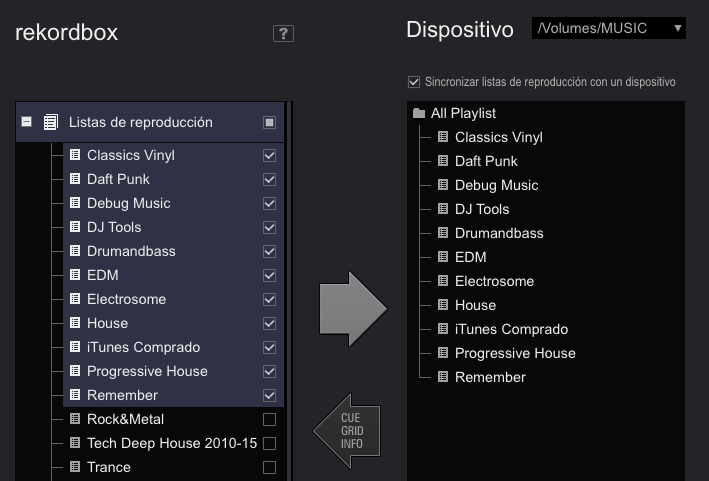Collapse the Listas de reproducción tree
The width and height of the screenshot is (709, 481).
(x=25, y=122)
